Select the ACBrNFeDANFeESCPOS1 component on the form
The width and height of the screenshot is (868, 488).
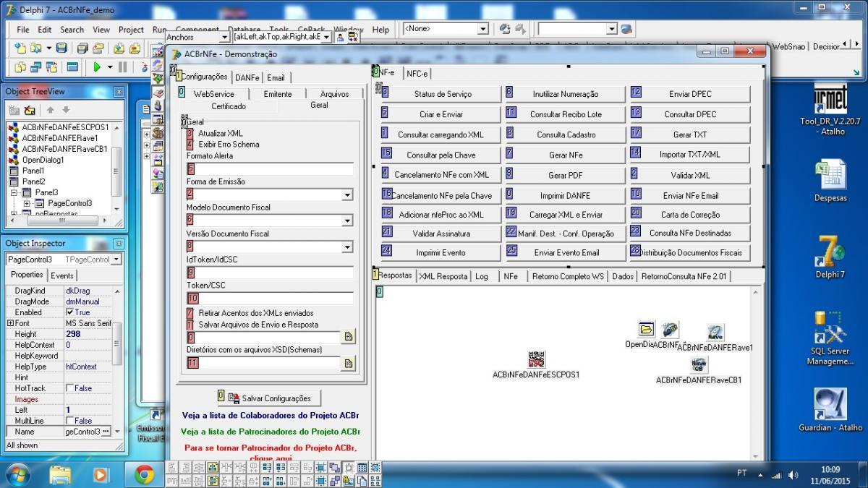(536, 359)
